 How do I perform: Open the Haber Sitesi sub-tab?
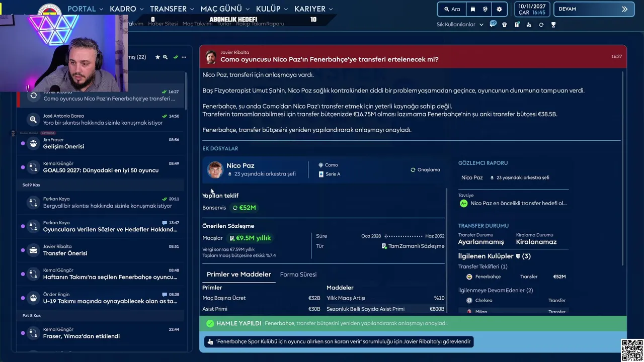[163, 24]
